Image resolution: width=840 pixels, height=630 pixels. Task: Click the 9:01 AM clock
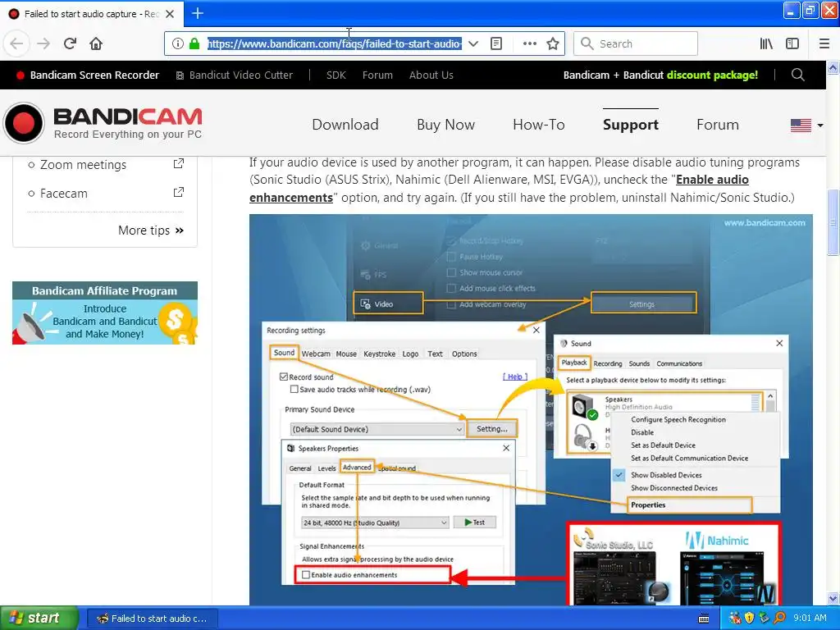(x=810, y=619)
